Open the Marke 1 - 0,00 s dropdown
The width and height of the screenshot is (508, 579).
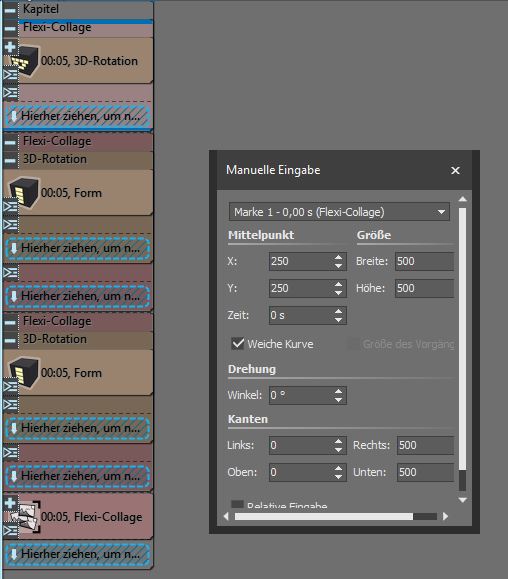click(339, 212)
